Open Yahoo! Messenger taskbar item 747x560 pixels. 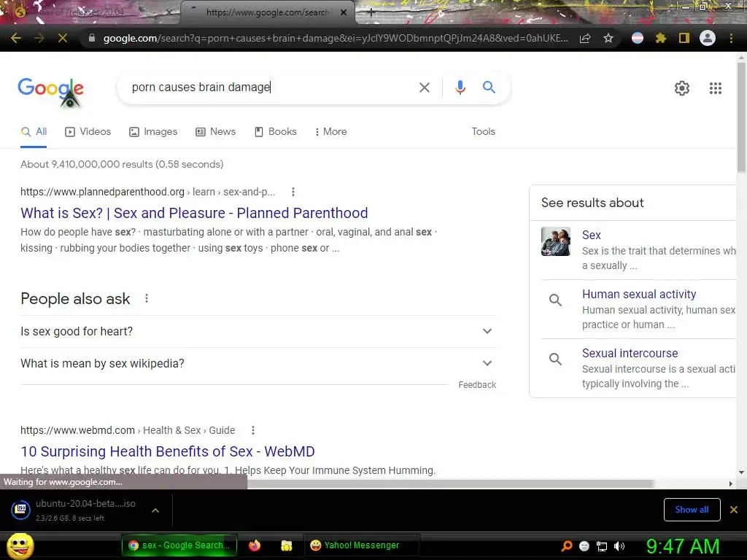362,545
